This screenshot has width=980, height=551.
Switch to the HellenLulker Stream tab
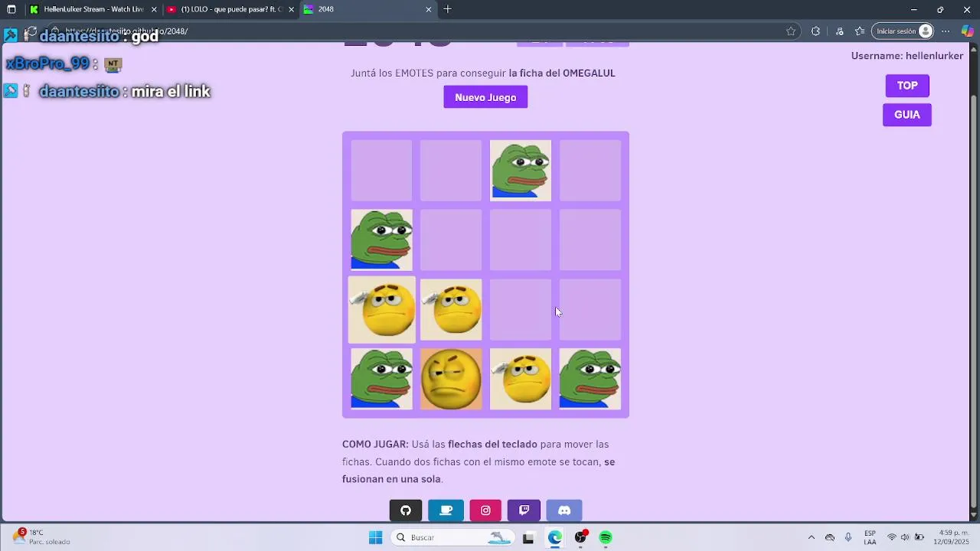(x=93, y=9)
